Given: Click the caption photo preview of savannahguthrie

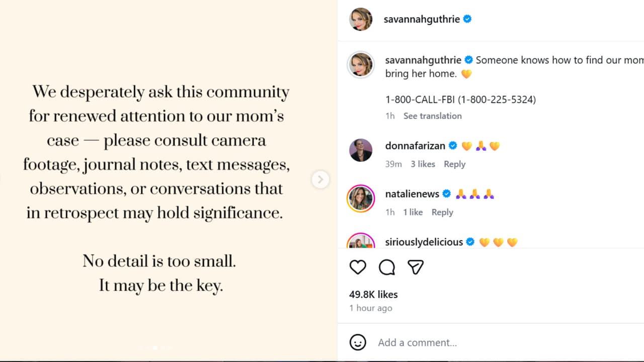Looking at the screenshot, I should (x=361, y=65).
